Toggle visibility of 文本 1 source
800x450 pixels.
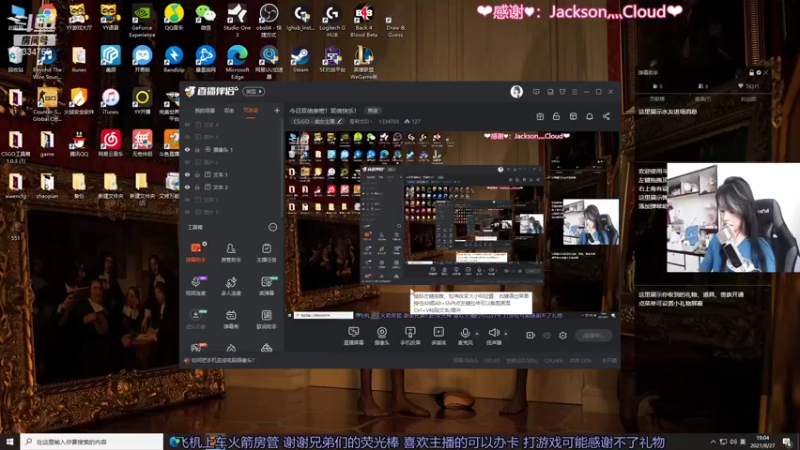click(x=187, y=174)
